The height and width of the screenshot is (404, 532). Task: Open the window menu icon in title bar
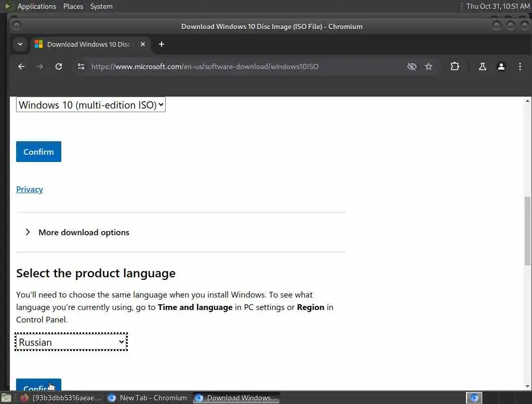pyautogui.click(x=16, y=25)
